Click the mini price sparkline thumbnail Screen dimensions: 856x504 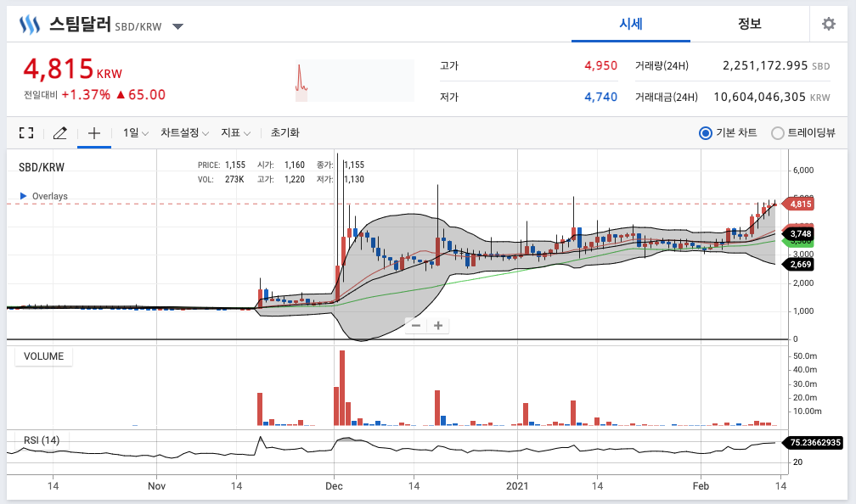click(355, 81)
